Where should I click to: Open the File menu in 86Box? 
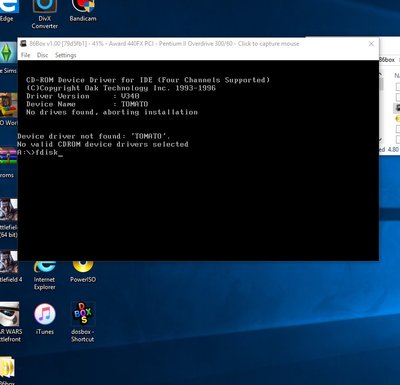pyautogui.click(x=26, y=55)
